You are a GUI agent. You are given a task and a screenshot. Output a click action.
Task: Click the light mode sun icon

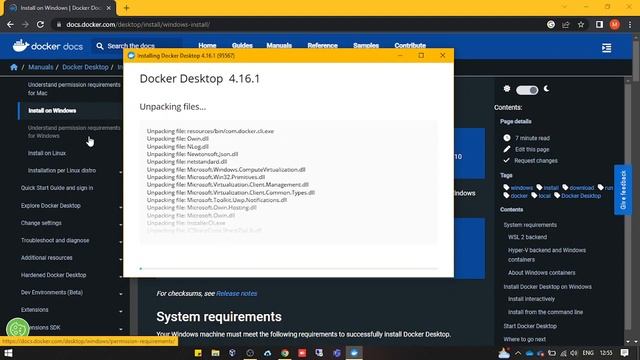click(507, 89)
